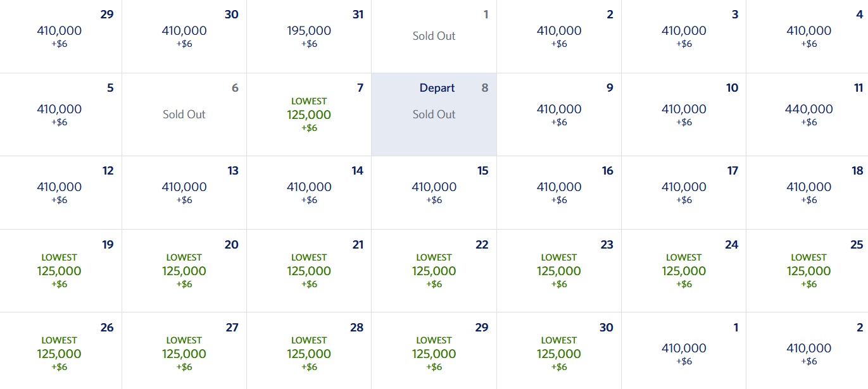868x389 pixels.
Task: Click the date 22 LOWEST fare cell
Action: click(x=434, y=269)
